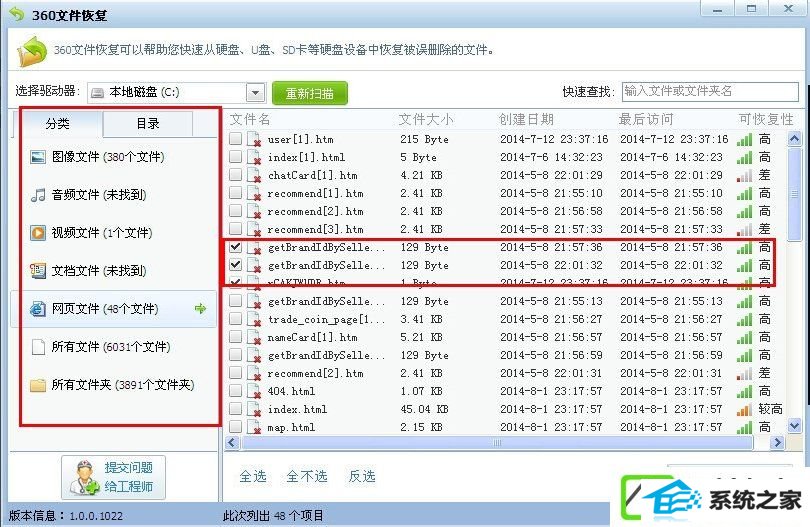The width and height of the screenshot is (810, 527).
Task: Click the horizontal scrollbar thumb below file list
Action: (497, 443)
